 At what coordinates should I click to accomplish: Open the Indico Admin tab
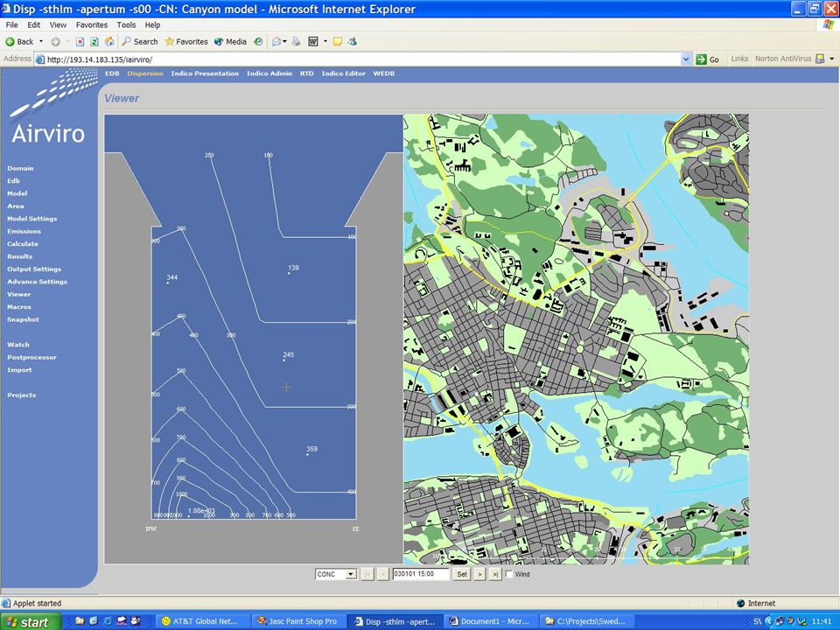269,73
